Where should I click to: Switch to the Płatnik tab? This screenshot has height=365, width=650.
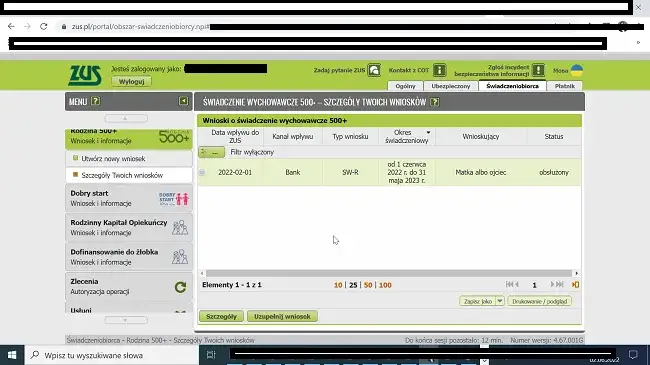[565, 86]
